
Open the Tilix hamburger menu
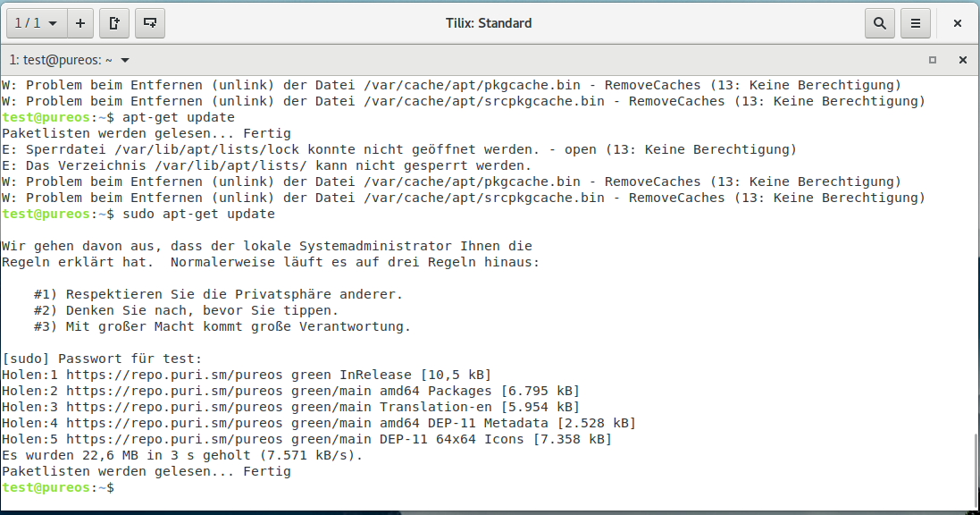coord(915,23)
